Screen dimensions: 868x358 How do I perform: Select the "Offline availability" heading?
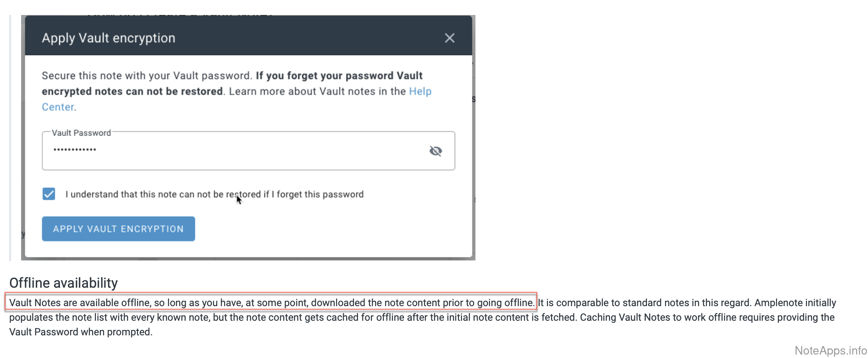(x=63, y=283)
